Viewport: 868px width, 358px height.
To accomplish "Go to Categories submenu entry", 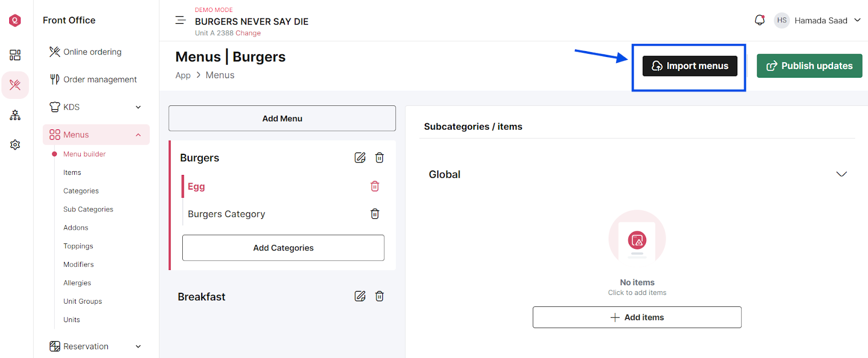I will 81,191.
